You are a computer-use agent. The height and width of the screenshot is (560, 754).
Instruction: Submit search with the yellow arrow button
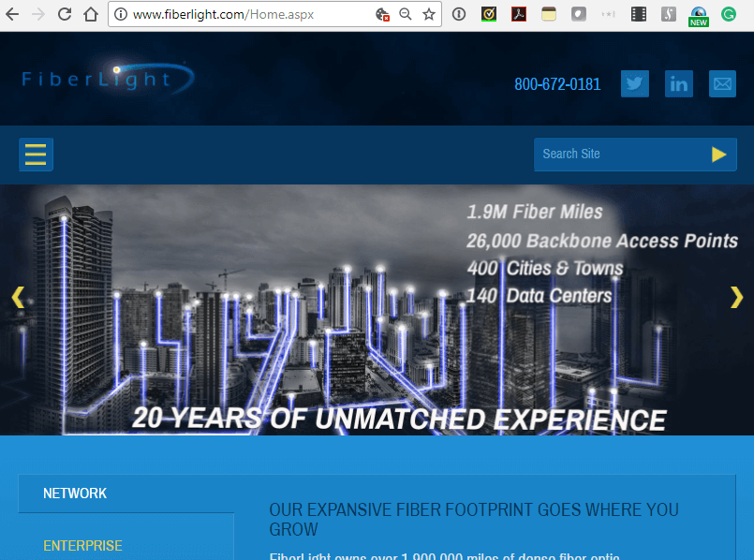(x=717, y=154)
